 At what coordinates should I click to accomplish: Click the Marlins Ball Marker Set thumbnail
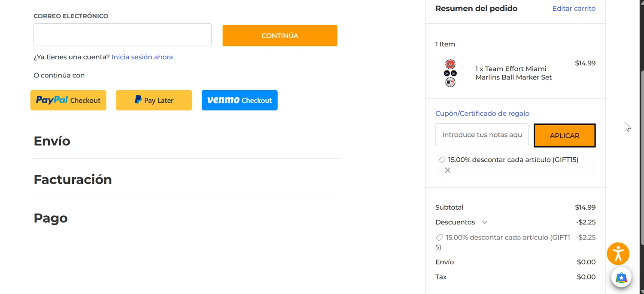pos(450,73)
